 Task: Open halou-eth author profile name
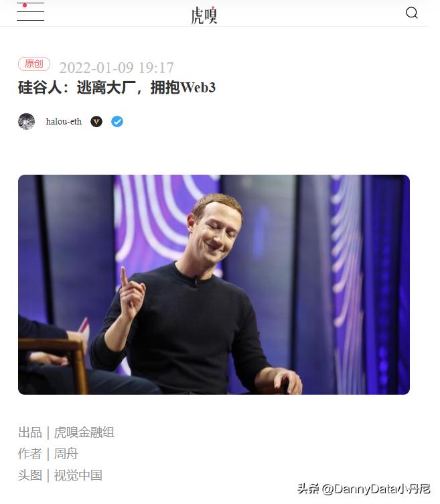pos(64,122)
